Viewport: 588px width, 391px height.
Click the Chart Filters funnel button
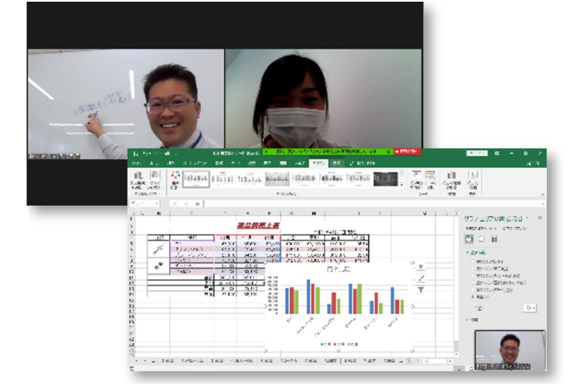[420, 290]
